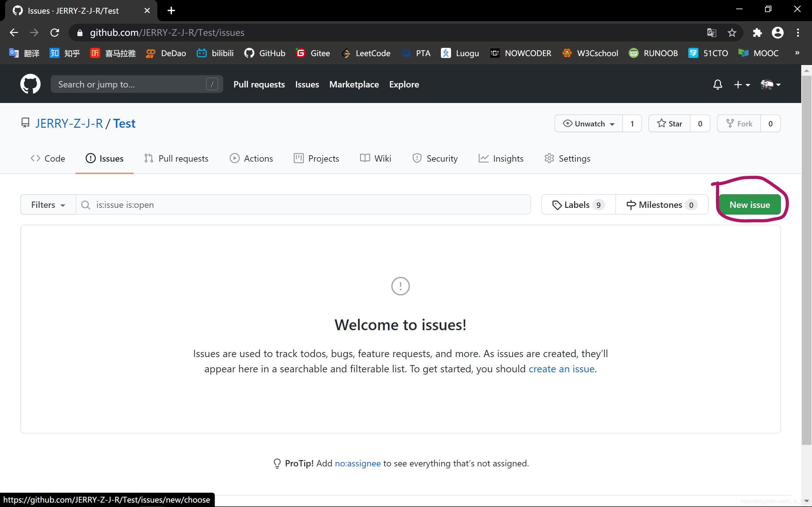
Task: Switch to the Pull requests repo tab
Action: [176, 158]
